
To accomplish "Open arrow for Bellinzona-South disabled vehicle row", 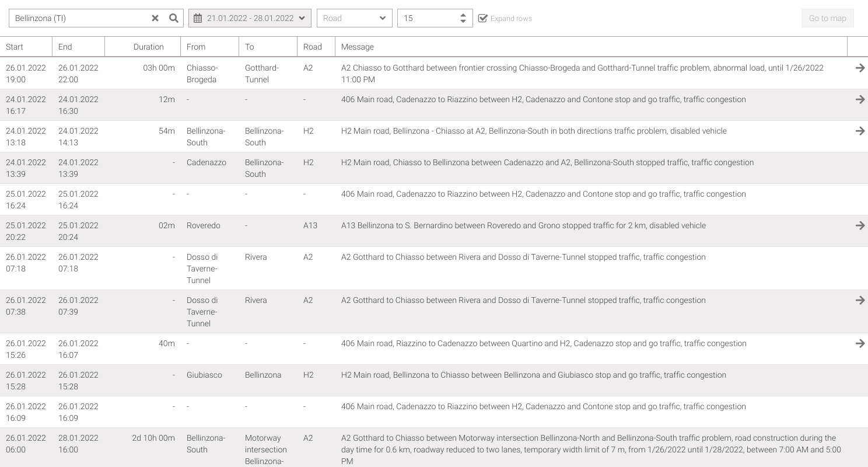I will 860,131.
